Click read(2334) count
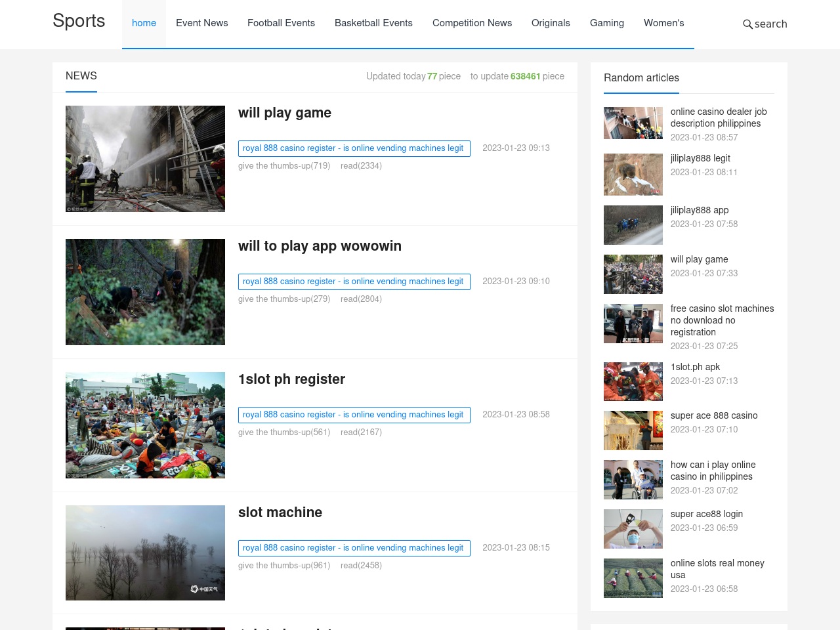The image size is (840, 630). coord(361,166)
